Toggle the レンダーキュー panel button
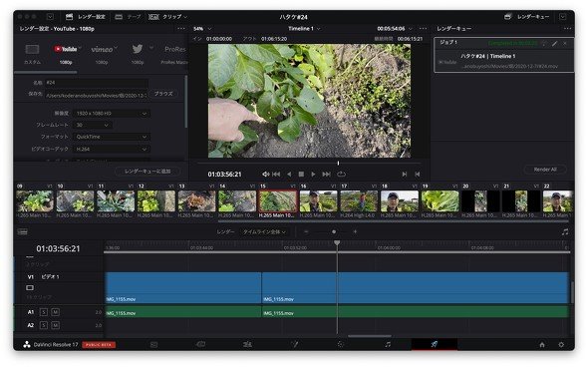This screenshot has height=367, width=588. (527, 17)
